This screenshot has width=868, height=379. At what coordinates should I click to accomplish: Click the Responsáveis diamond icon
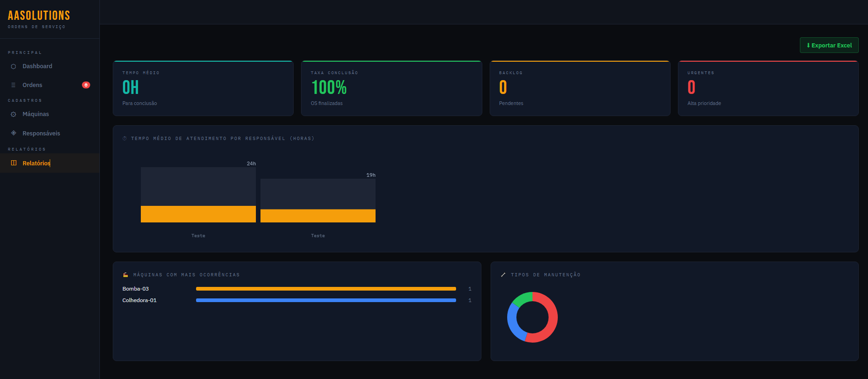click(x=13, y=133)
